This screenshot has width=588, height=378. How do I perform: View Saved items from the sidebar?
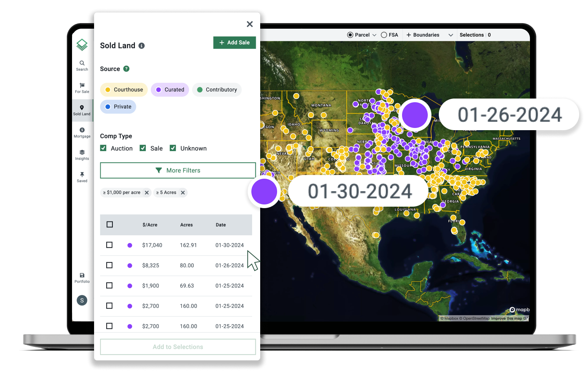click(x=82, y=176)
